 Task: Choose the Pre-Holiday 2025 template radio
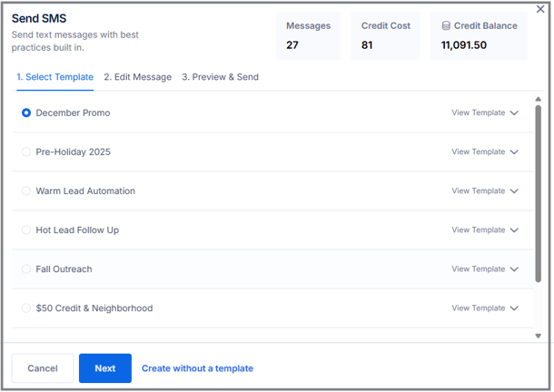coord(26,152)
